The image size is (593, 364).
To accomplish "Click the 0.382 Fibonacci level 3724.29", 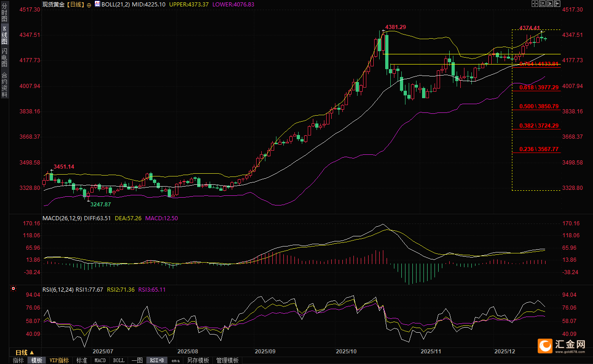I will pos(539,126).
